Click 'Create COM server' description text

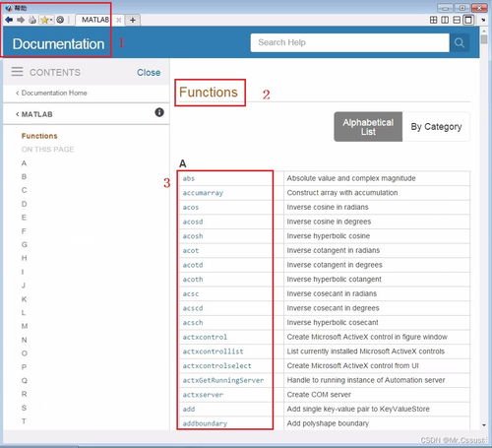(x=319, y=395)
